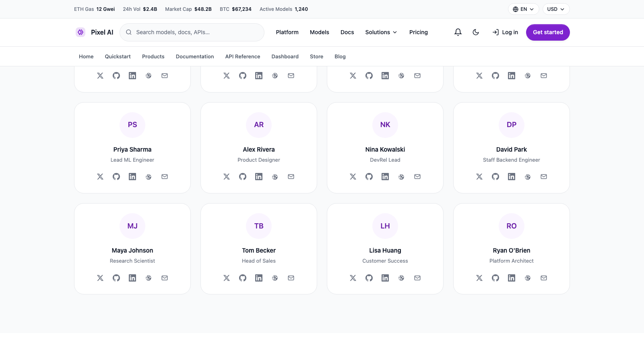Screen dimensions: 644x362
Task: Click Market Cap $48.2B ticker
Action: pyautogui.click(x=188, y=9)
